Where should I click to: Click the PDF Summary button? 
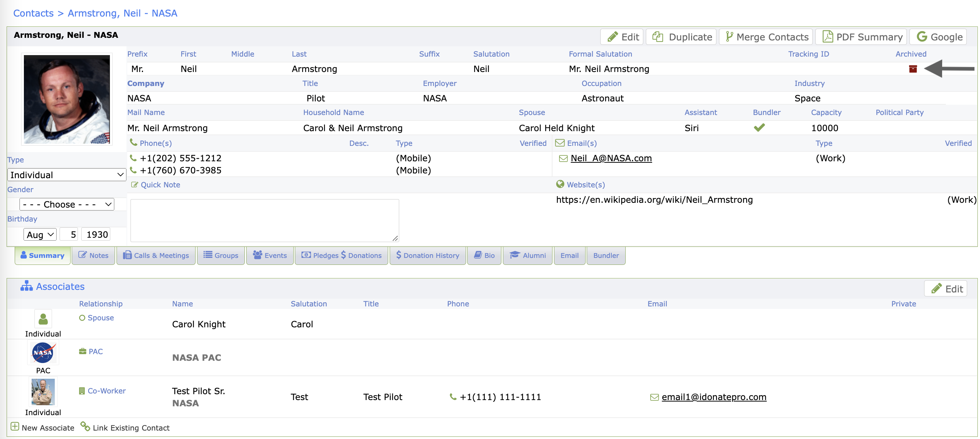point(861,37)
